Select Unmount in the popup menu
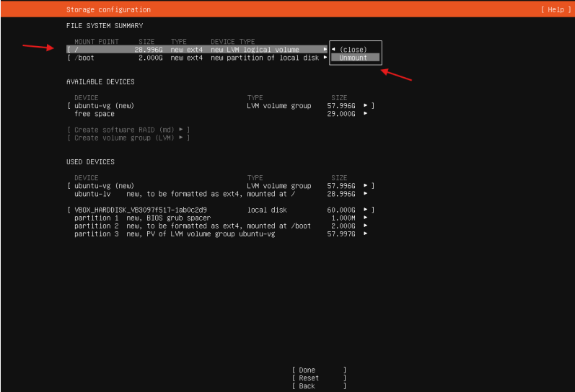 354,58
